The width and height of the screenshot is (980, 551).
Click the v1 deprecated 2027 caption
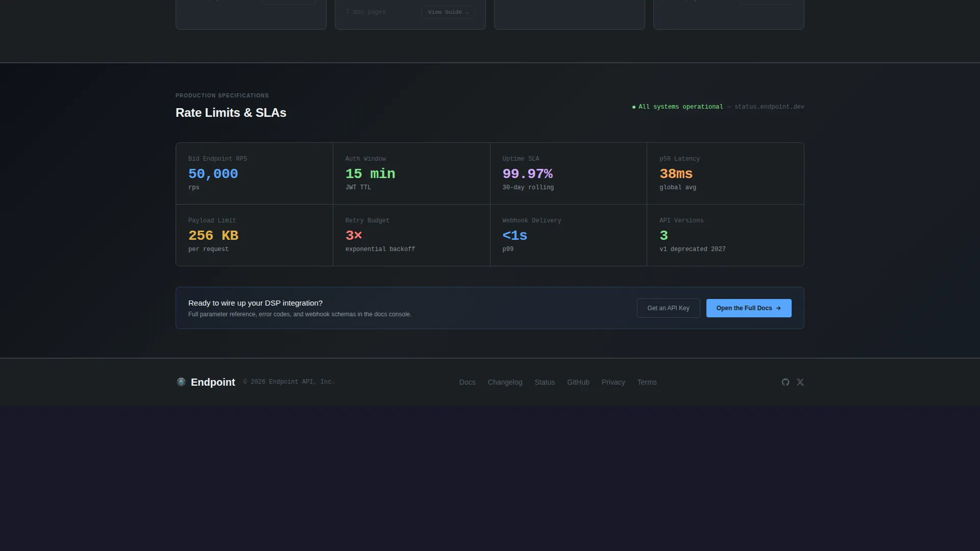click(x=692, y=249)
